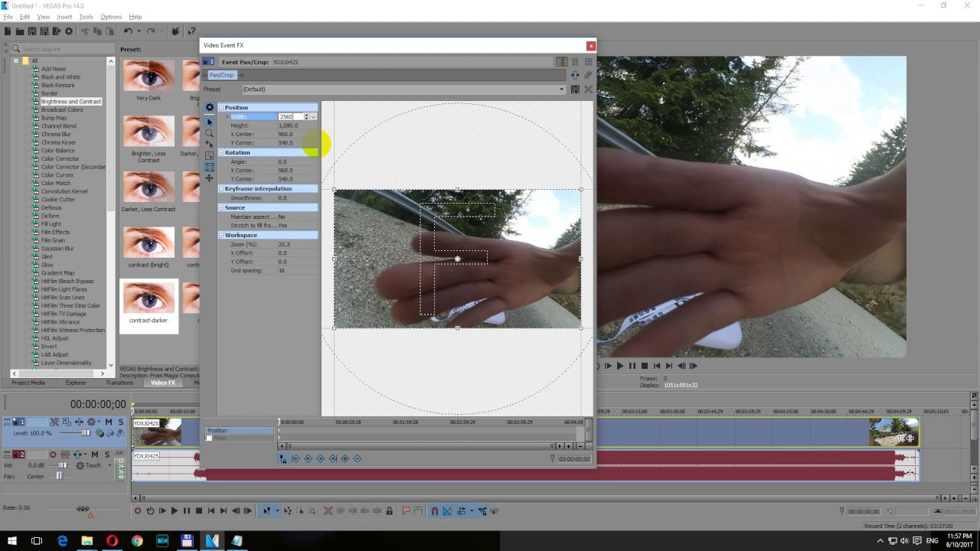Viewport: 980px width, 551px height.
Task: Click the Delete Preset X icon
Action: 588,89
